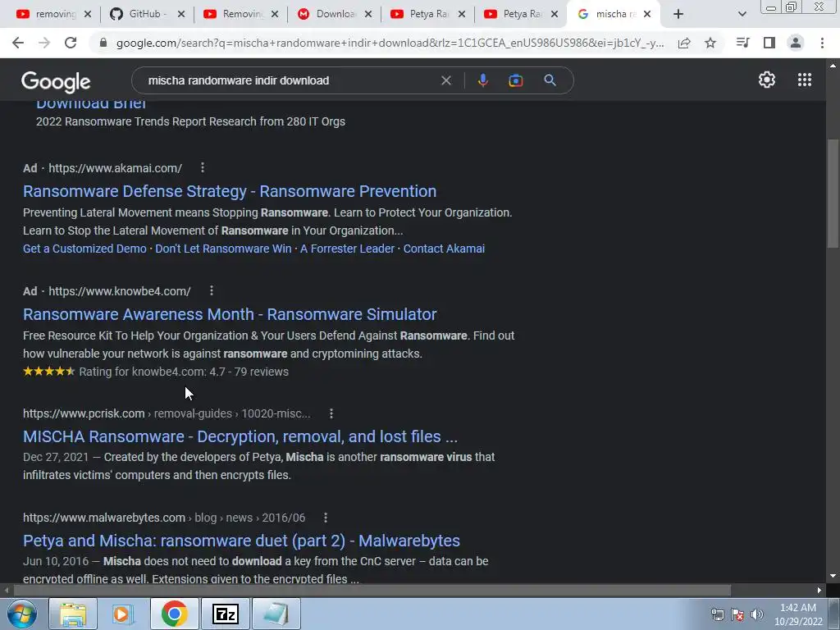
Task: Click the scroll-down arrow on vertical scrollbar
Action: 833,576
